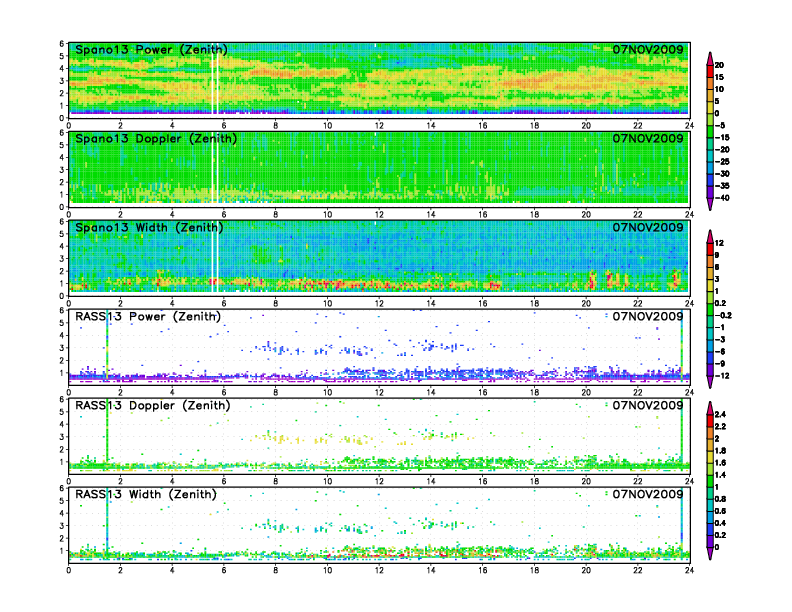Click the red segment of the middle colorbar
Image resolution: width=792 pixels, height=612 pixels.
(710, 249)
